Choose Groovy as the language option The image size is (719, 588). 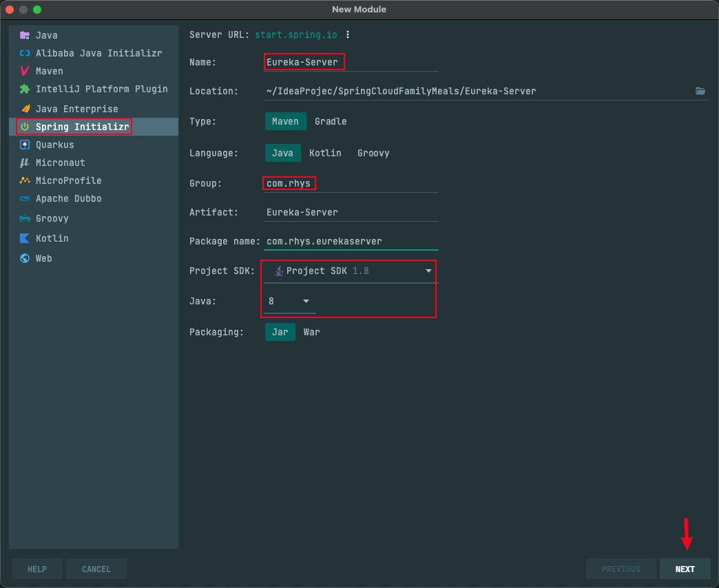tap(373, 153)
